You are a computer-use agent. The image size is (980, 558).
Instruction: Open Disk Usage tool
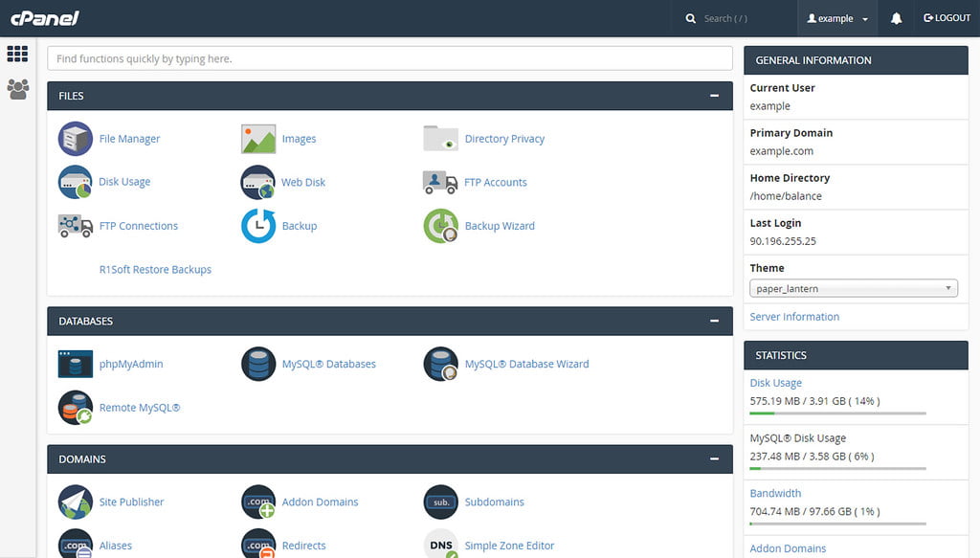click(76, 182)
